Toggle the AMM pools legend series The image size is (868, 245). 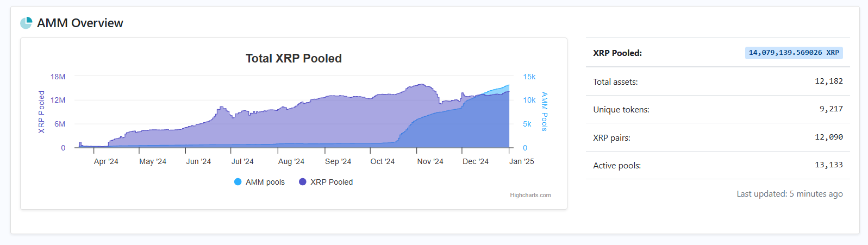pyautogui.click(x=265, y=182)
